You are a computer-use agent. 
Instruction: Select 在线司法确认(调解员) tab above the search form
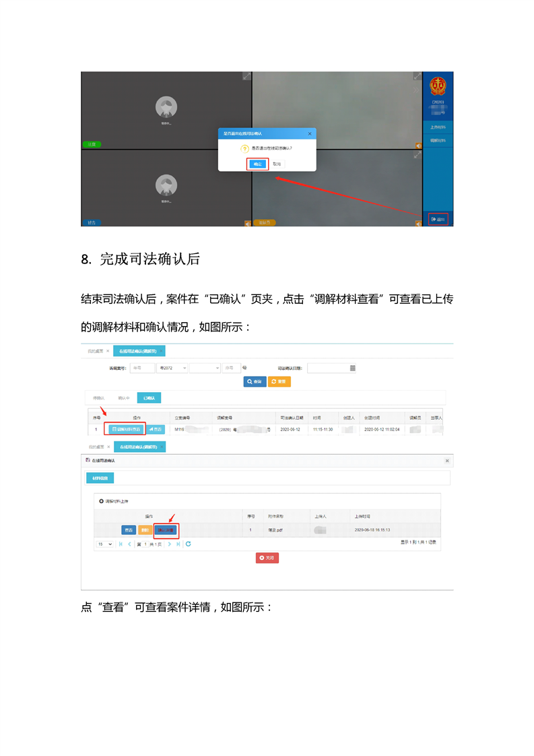coord(138,351)
